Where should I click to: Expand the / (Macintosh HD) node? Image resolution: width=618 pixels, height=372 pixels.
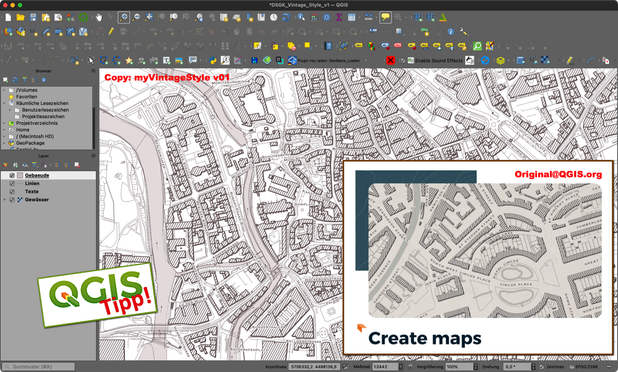pos(4,136)
